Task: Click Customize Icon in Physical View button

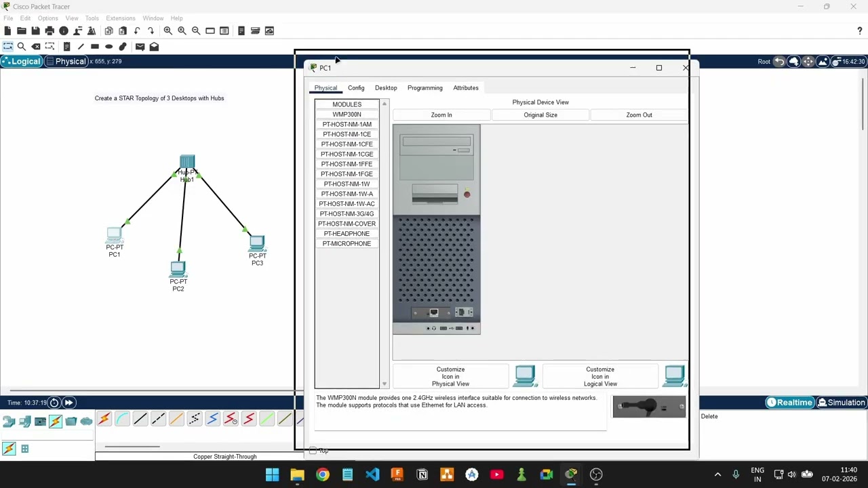Action: coord(450,377)
